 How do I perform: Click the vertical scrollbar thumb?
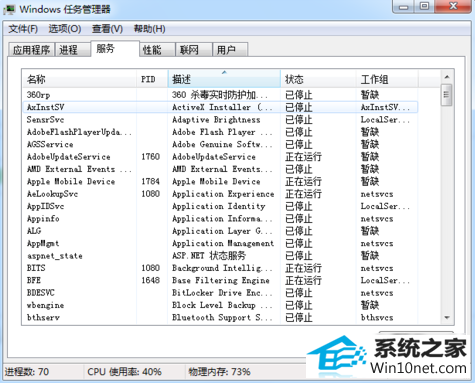tap(447, 95)
